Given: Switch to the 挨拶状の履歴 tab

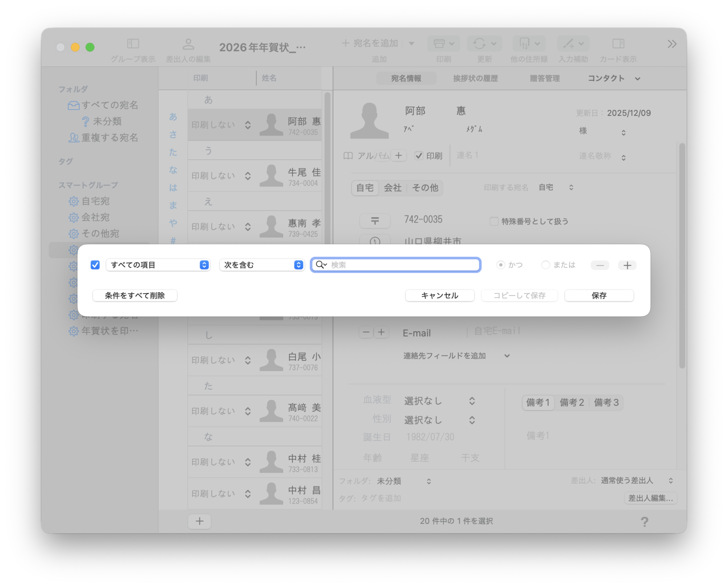Looking at the screenshot, I should pyautogui.click(x=475, y=79).
